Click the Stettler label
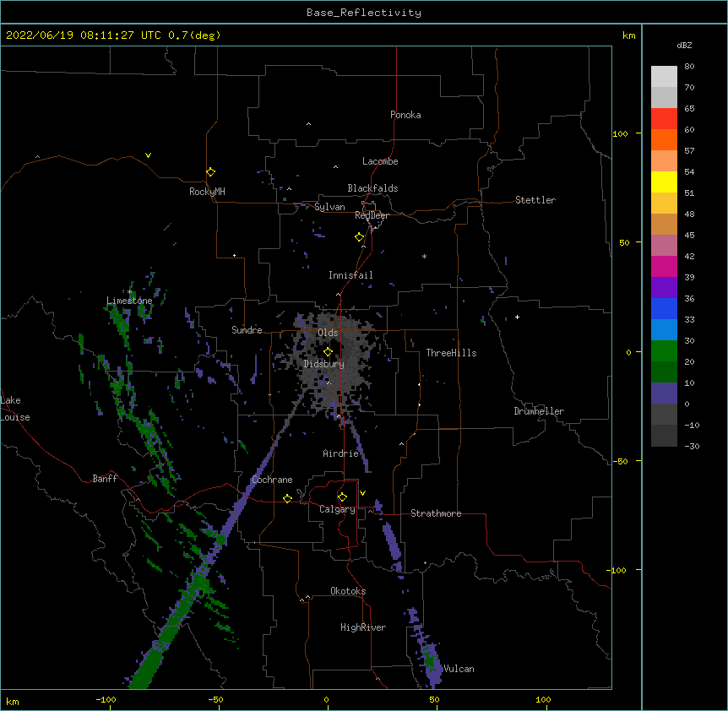 coord(535,200)
